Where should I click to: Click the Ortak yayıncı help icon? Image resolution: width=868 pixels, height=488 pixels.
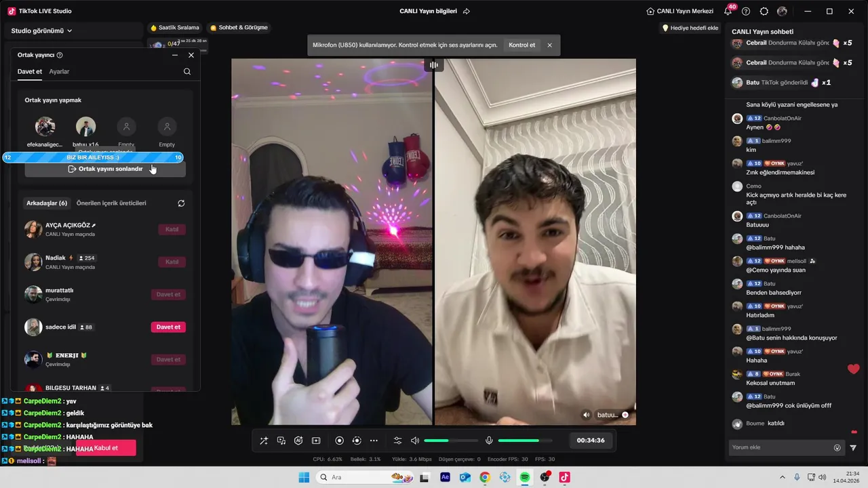[60, 55]
